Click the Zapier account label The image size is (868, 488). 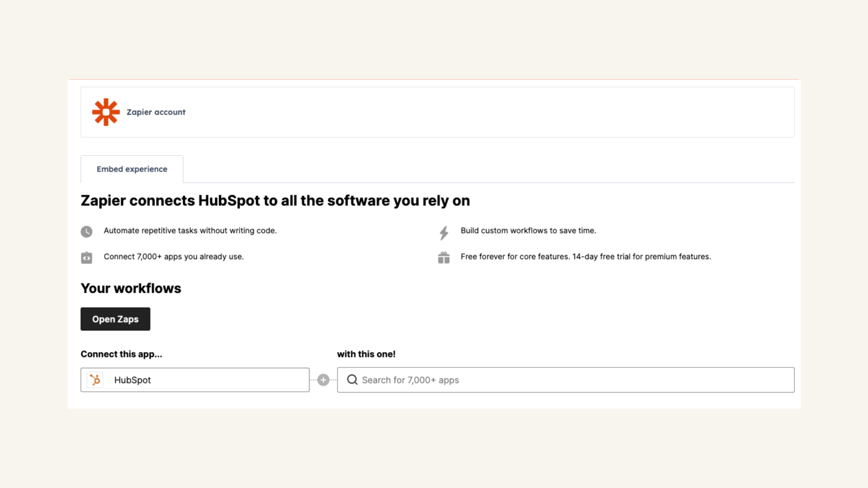click(x=156, y=112)
